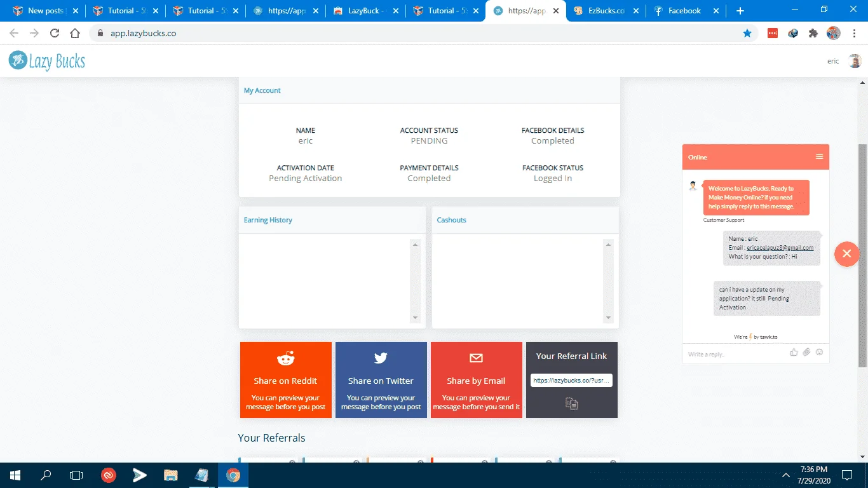Click the page vertical scrollbar
This screenshot has height=488, width=868.
click(862, 254)
